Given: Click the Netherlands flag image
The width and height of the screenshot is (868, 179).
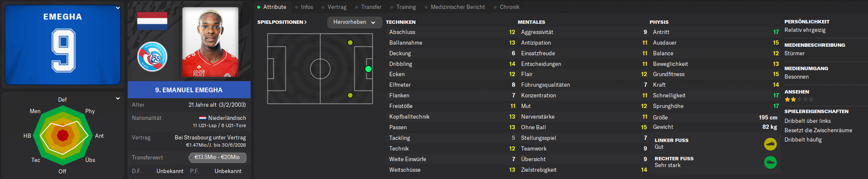Looking at the screenshot, I should point(152,21).
